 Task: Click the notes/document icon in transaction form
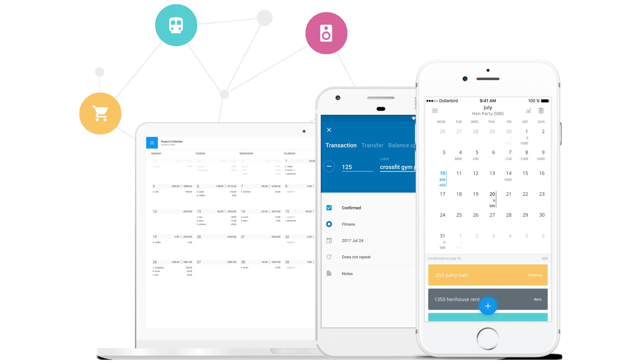(329, 273)
